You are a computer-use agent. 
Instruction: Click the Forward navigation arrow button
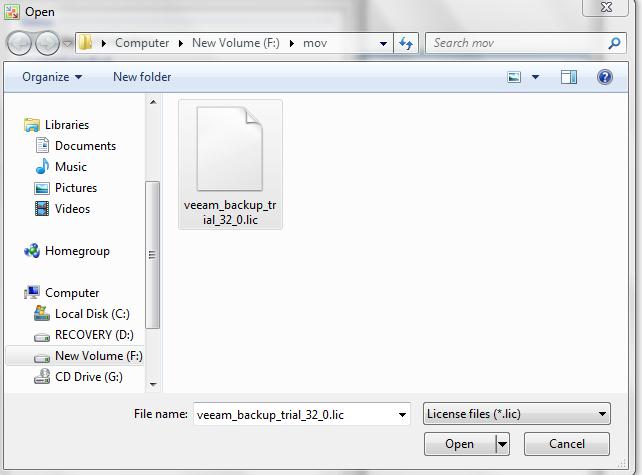pyautogui.click(x=47, y=43)
